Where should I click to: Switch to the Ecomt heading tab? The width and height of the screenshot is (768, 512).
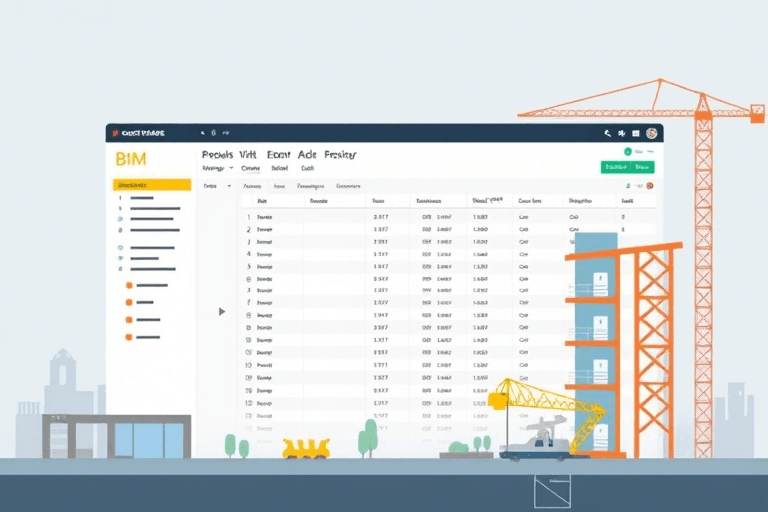coord(278,155)
